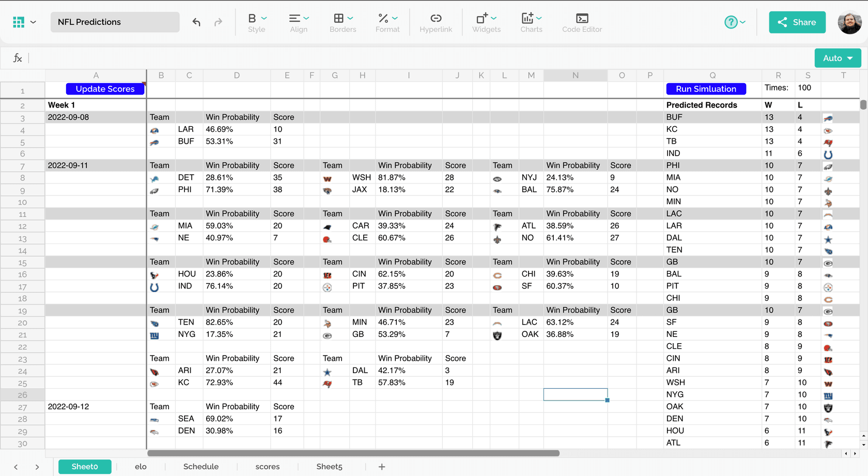Click the redo arrow icon
The width and height of the screenshot is (868, 476).
218,22
